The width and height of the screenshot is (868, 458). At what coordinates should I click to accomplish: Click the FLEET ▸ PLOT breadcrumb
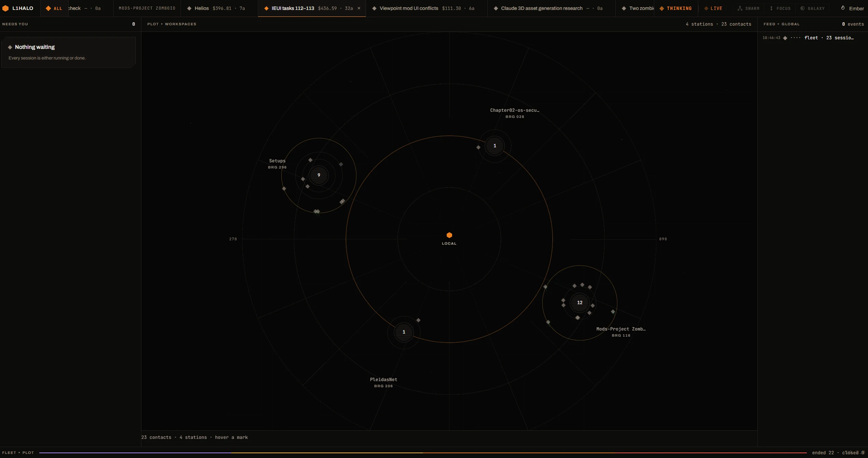18,453
